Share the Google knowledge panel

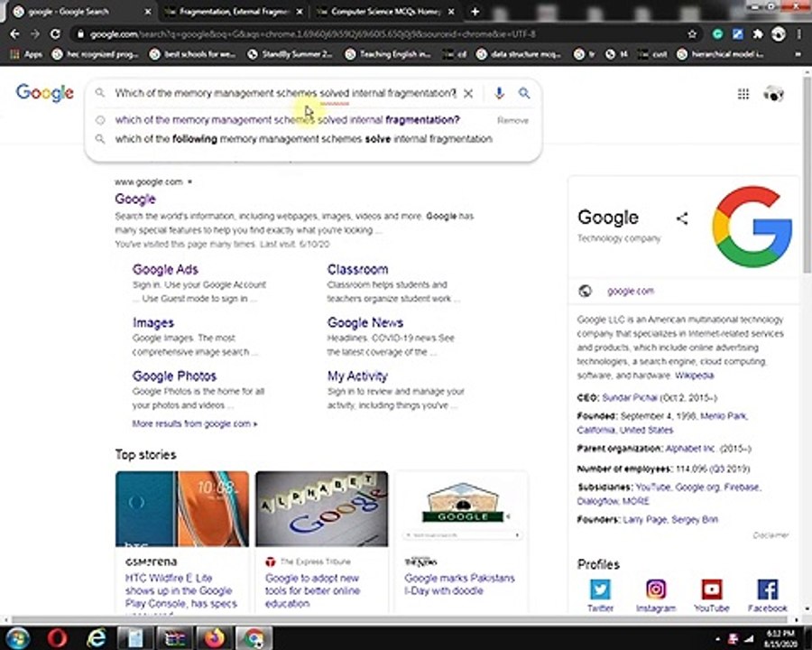point(682,218)
